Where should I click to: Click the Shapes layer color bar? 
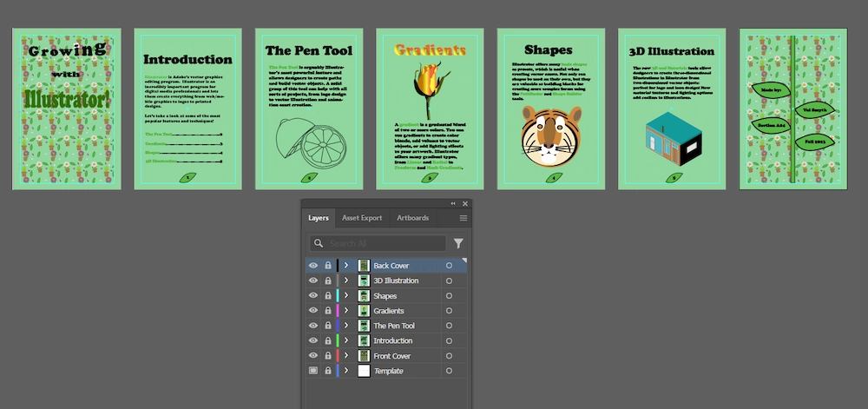click(338, 295)
